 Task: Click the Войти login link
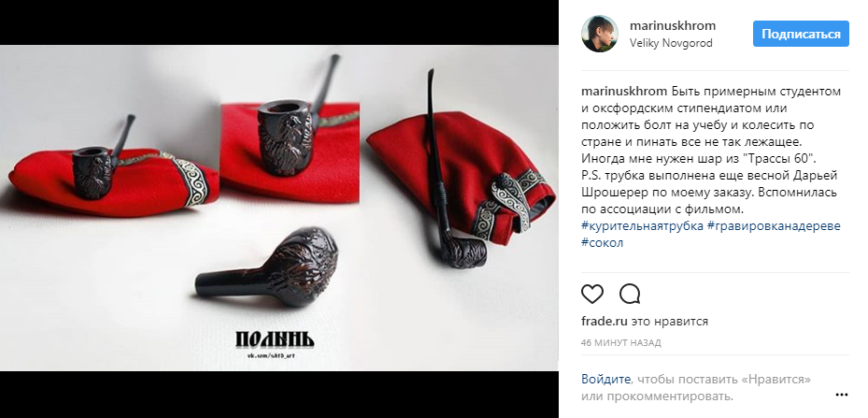coord(605,380)
